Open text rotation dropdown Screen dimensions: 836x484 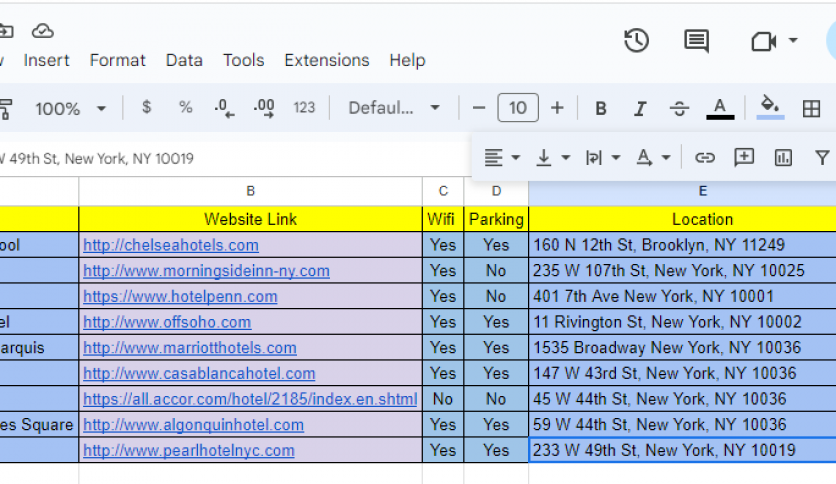[x=653, y=157]
